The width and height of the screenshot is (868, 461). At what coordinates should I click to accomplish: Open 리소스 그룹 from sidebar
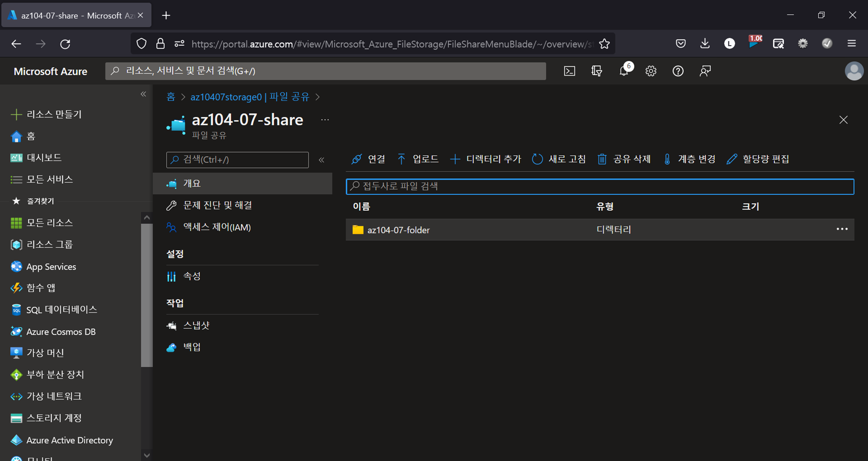[41, 245]
